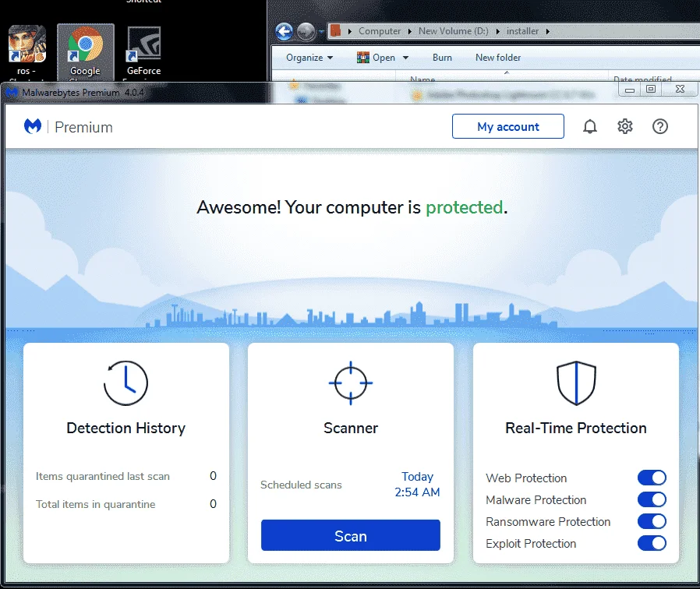Open the help question mark icon
Image resolution: width=700 pixels, height=589 pixels.
[659, 127]
